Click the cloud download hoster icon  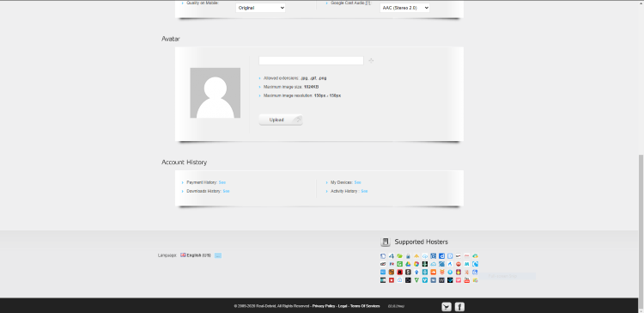coord(425,256)
